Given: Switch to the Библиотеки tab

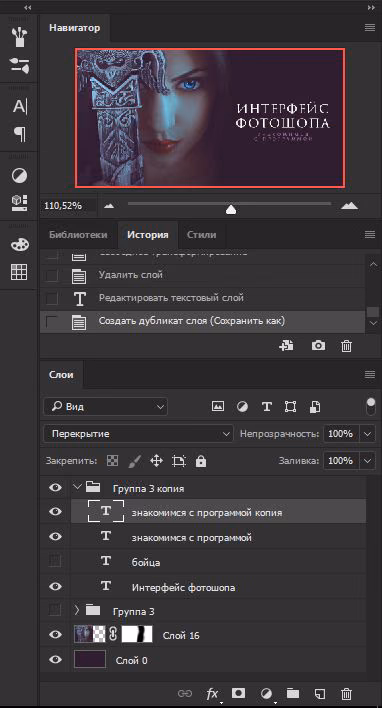Looking at the screenshot, I should click(78, 235).
